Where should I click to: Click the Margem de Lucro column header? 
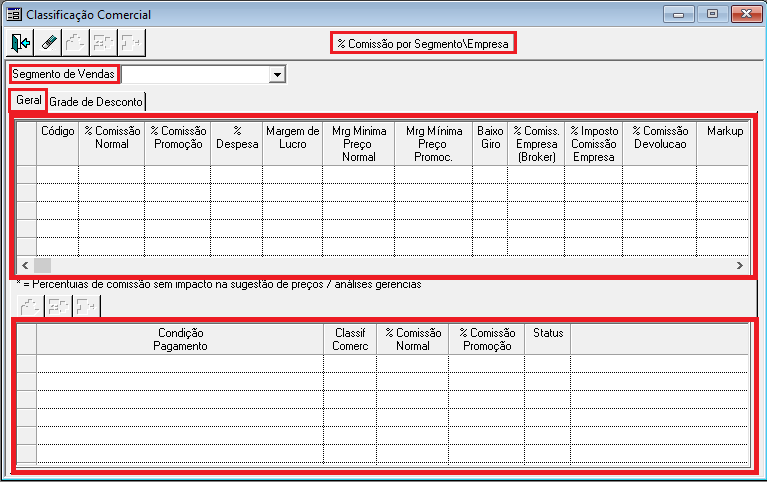[293, 144]
